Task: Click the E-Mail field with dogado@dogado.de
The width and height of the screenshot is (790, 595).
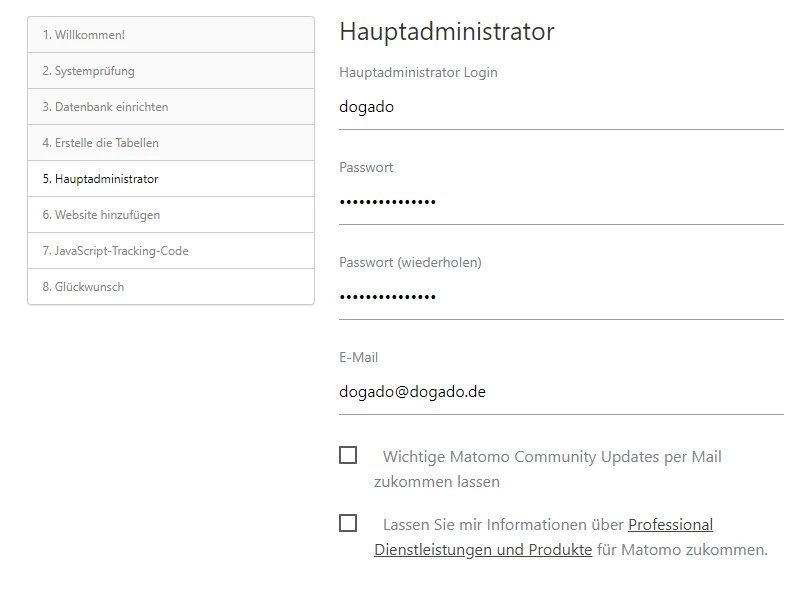Action: (x=560, y=392)
